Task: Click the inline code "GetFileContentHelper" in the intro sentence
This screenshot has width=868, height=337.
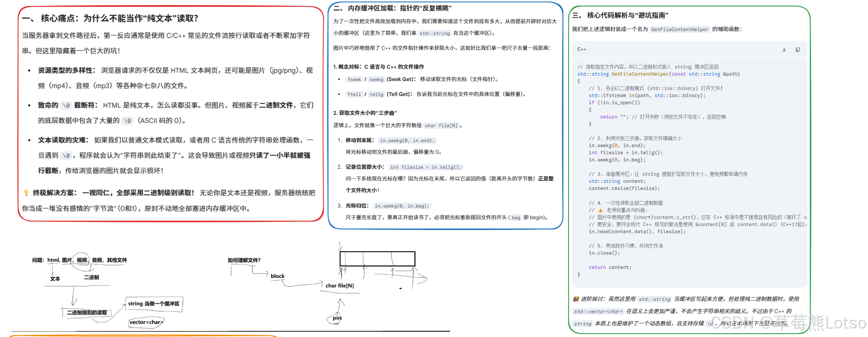Action: (680, 29)
